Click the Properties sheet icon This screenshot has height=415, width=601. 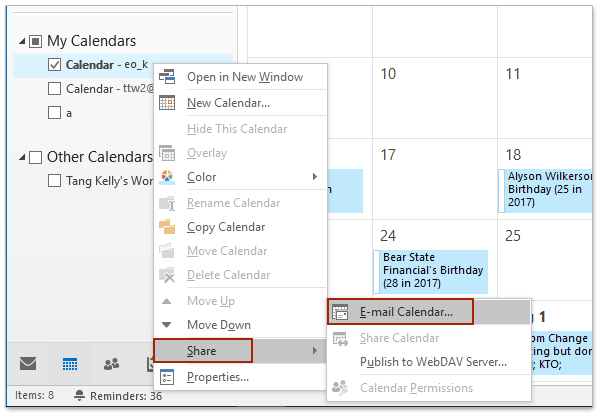168,377
